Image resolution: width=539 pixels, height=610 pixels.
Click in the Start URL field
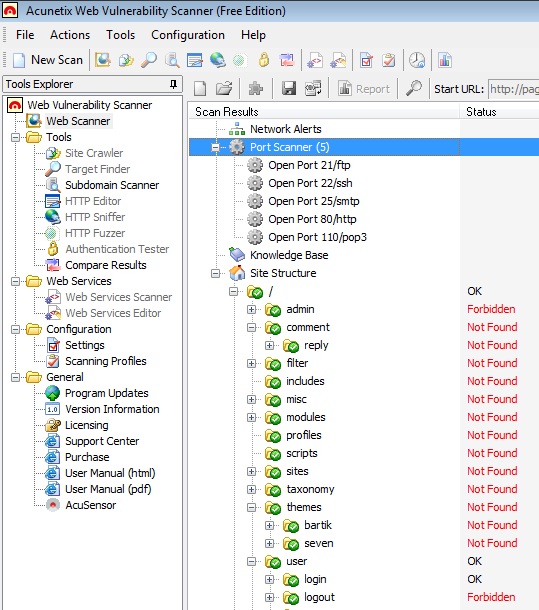(x=514, y=89)
